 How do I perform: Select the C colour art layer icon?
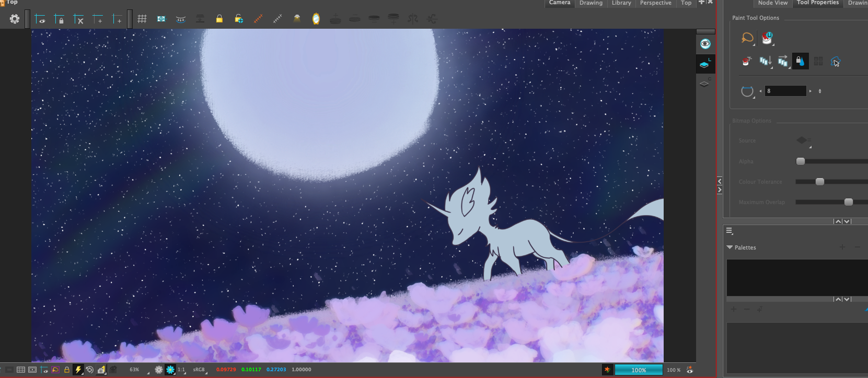tap(705, 82)
